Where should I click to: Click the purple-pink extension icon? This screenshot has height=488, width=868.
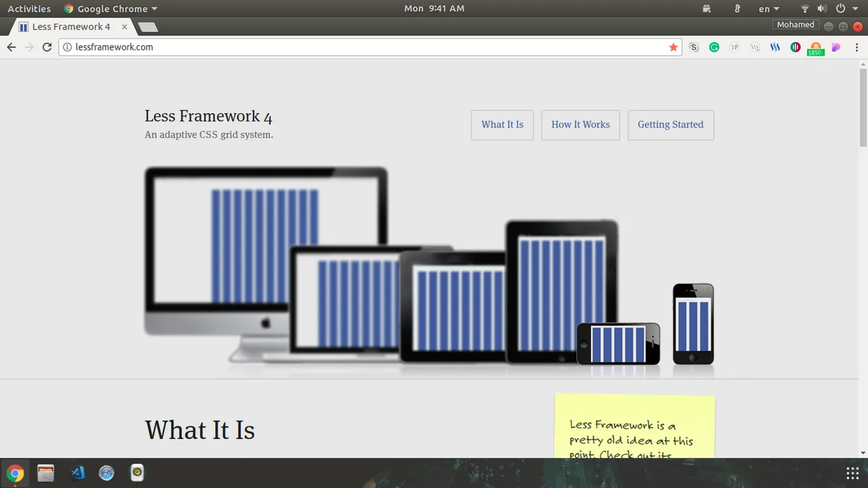[x=836, y=47]
